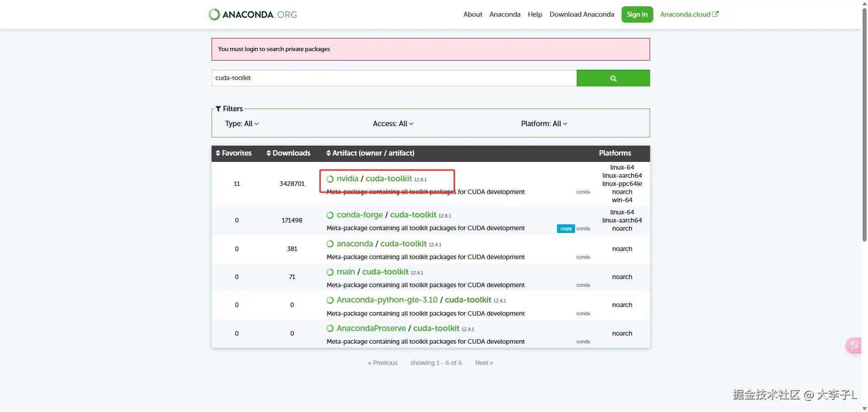Open conda-forge's cuda-toolkit package link

click(x=413, y=215)
